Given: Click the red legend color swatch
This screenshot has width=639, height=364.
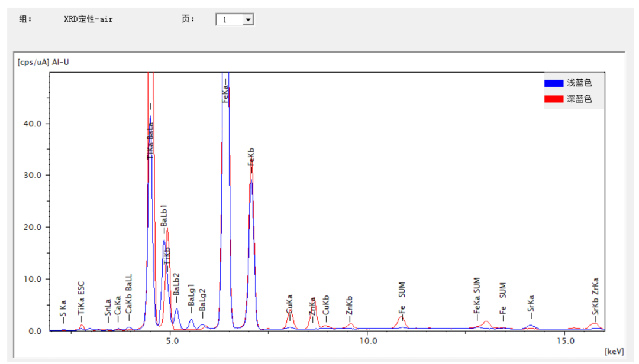Looking at the screenshot, I should coord(553,99).
